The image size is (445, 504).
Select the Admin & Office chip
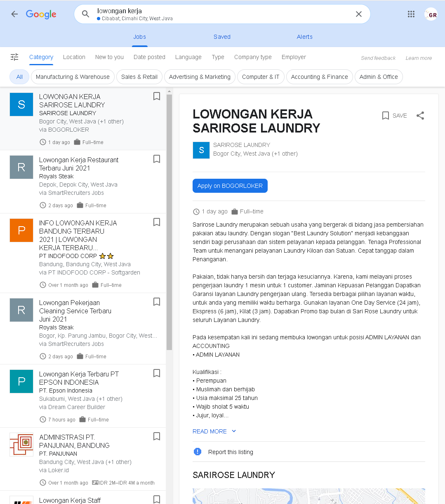tap(379, 77)
